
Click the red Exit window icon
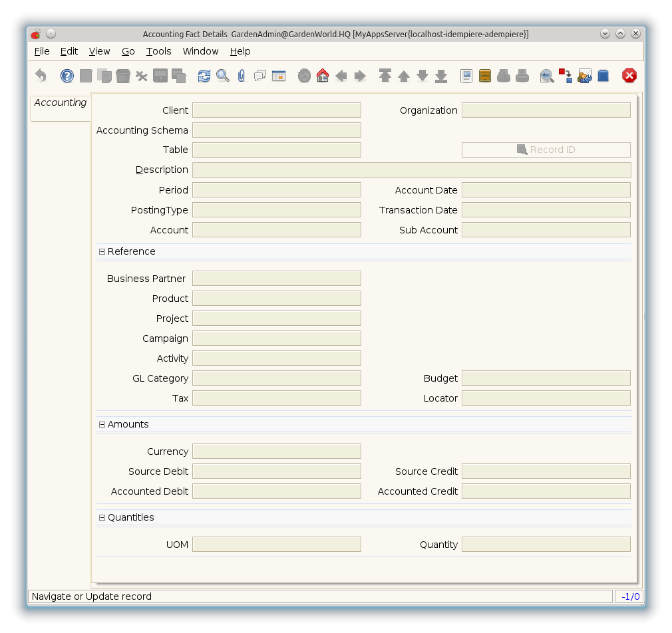click(x=629, y=76)
